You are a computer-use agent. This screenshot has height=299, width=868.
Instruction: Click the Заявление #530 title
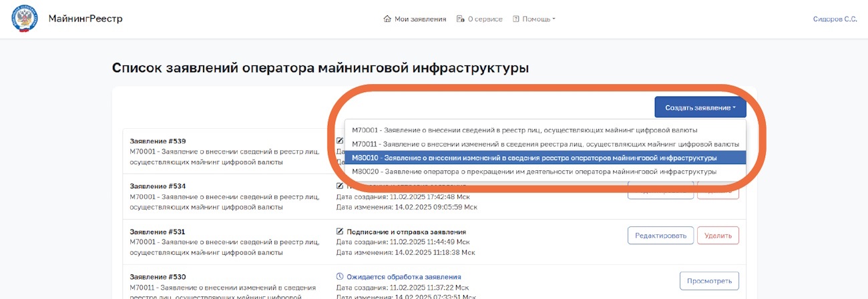[158, 276]
